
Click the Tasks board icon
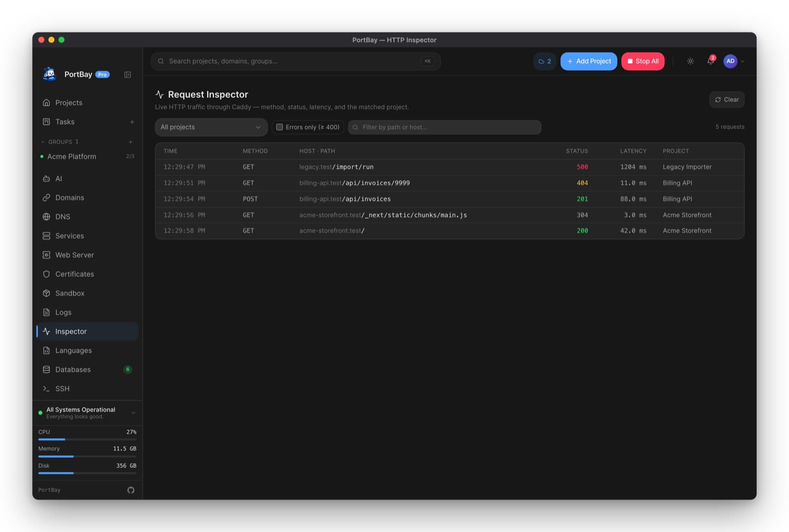click(46, 122)
